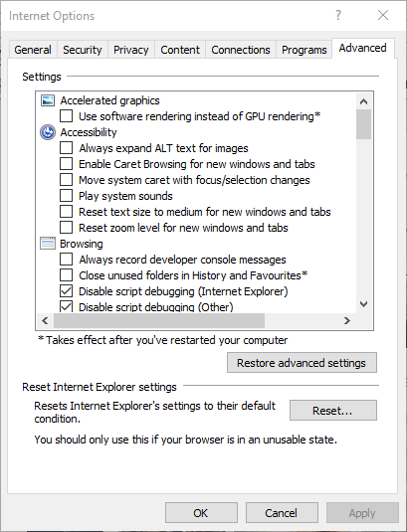Check Always expand ALT text for images
Screen dimensions: 407x532
[67, 148]
